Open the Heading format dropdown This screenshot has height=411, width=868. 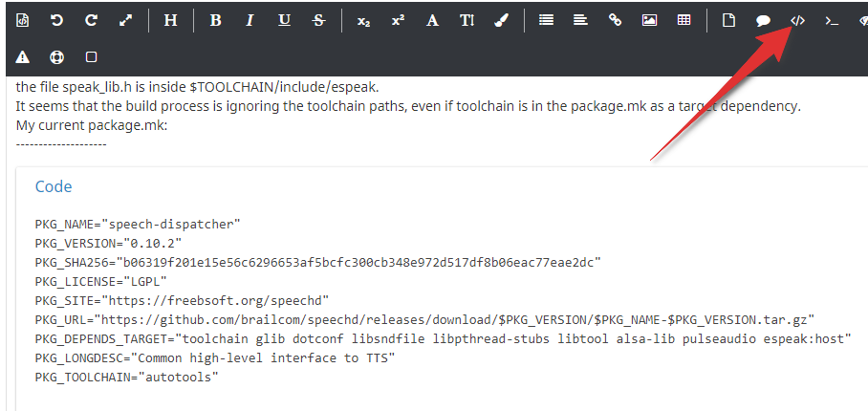(170, 20)
